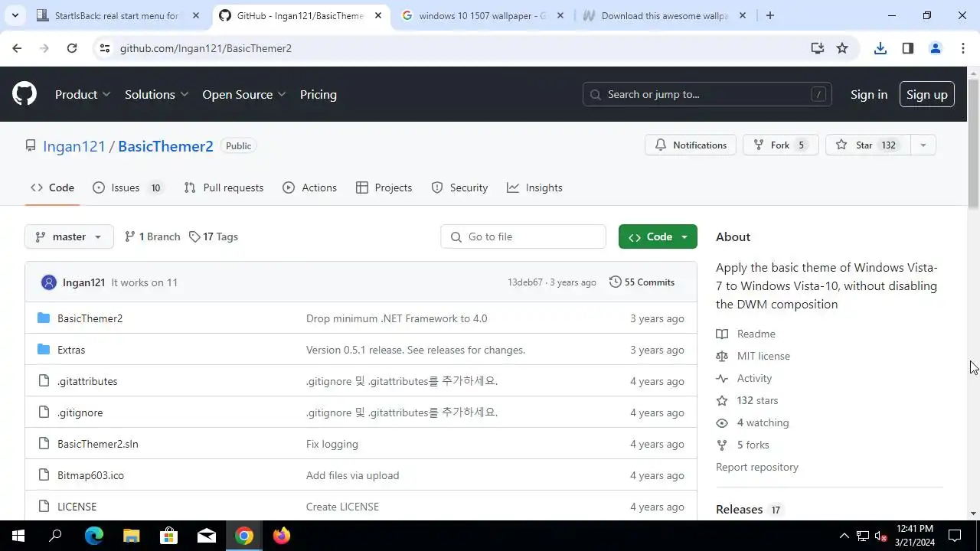Expand the Solutions navigation menu

156,94
